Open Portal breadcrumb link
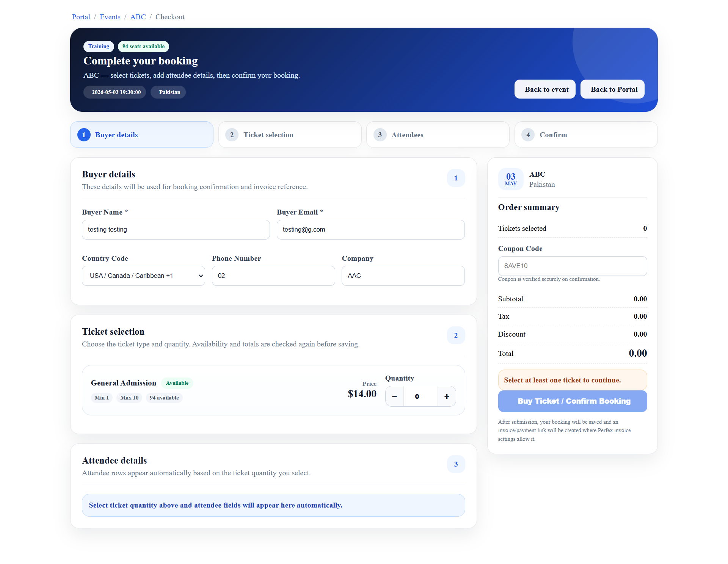728x564 pixels. pyautogui.click(x=81, y=17)
